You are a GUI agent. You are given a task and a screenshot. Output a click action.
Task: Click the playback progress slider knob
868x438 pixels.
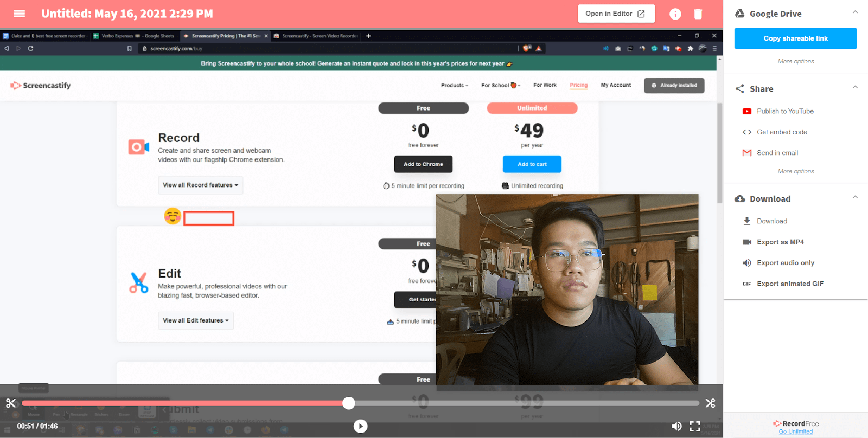pos(349,403)
